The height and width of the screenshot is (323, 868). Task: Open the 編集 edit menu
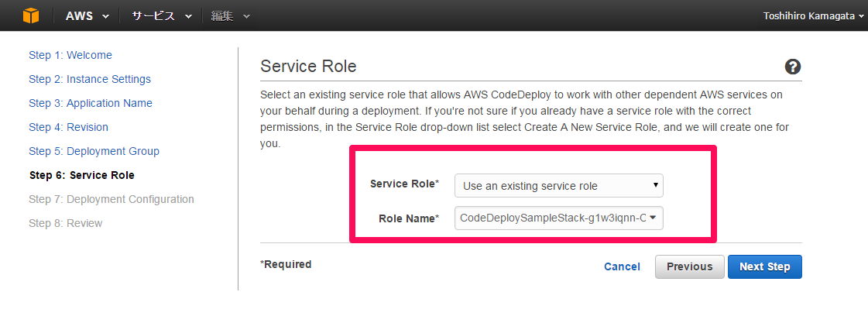click(x=230, y=16)
